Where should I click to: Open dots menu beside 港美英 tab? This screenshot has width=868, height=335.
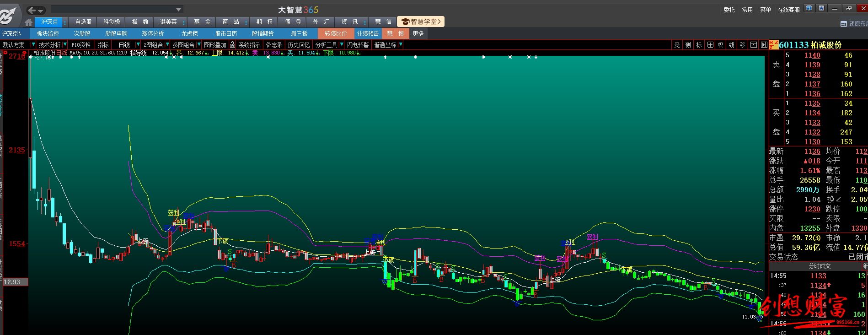point(184,22)
